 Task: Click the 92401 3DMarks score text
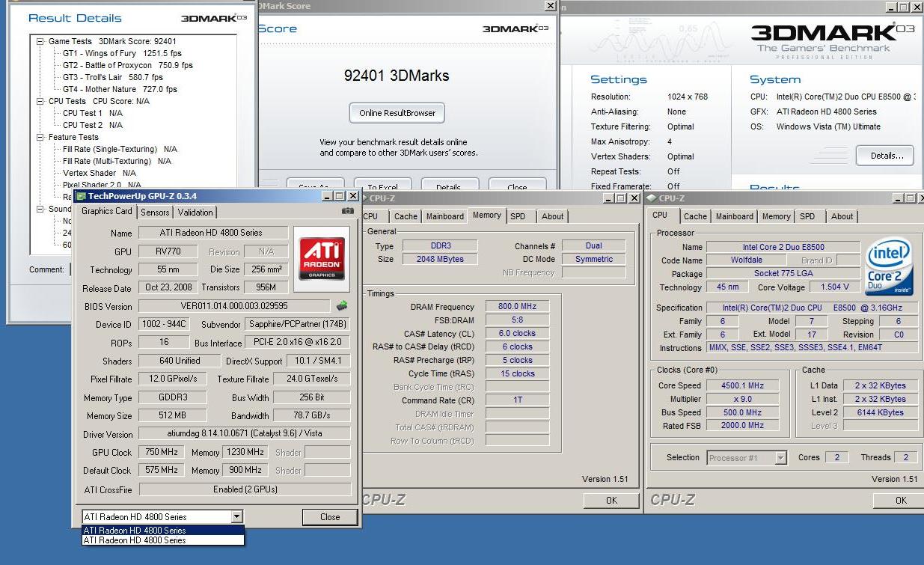coord(397,76)
